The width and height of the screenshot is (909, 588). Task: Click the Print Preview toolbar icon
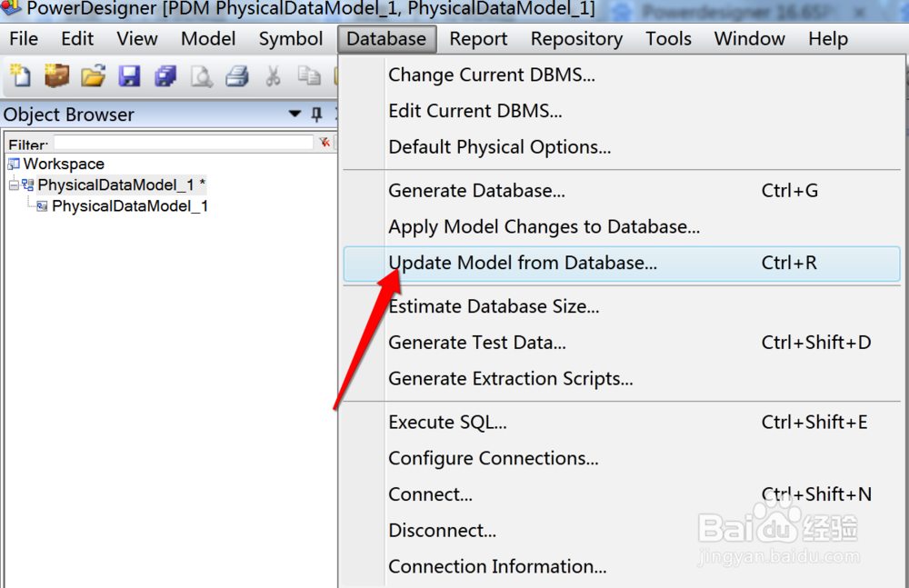pyautogui.click(x=202, y=76)
